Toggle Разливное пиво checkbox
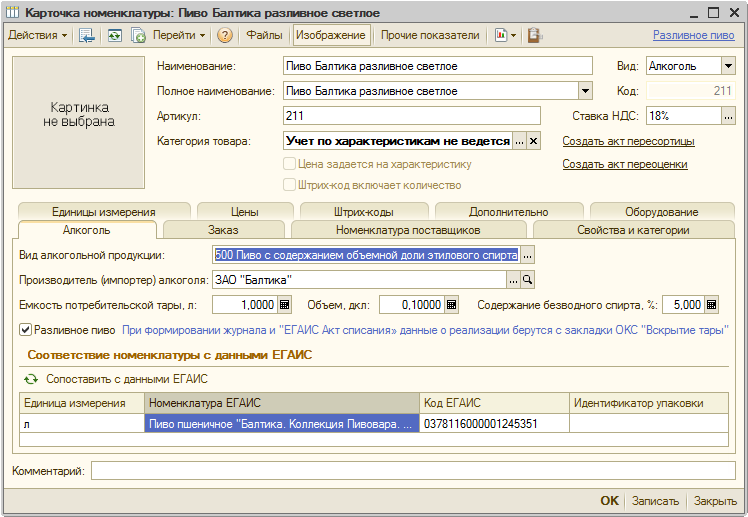 point(25,330)
